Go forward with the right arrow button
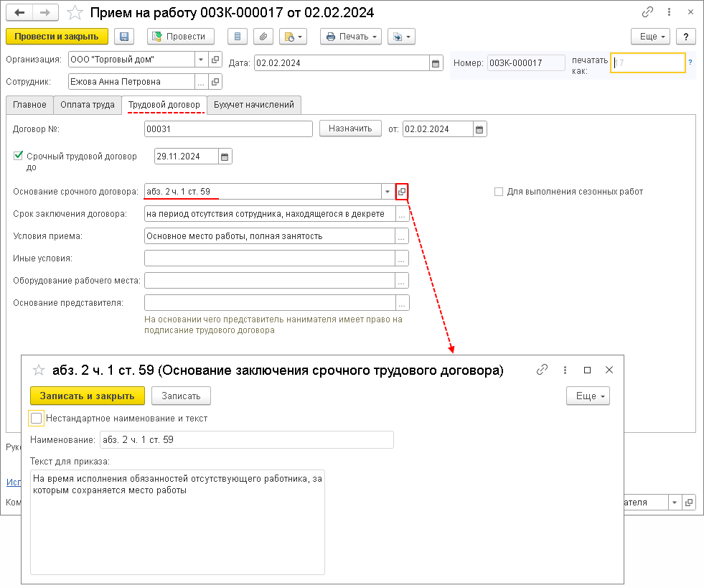This screenshot has width=704, height=588. [x=45, y=13]
